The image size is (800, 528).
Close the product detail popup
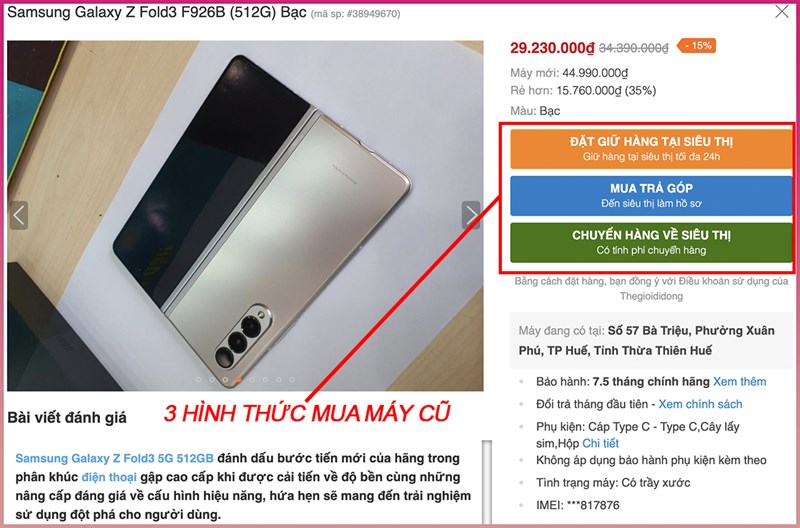tap(782, 11)
